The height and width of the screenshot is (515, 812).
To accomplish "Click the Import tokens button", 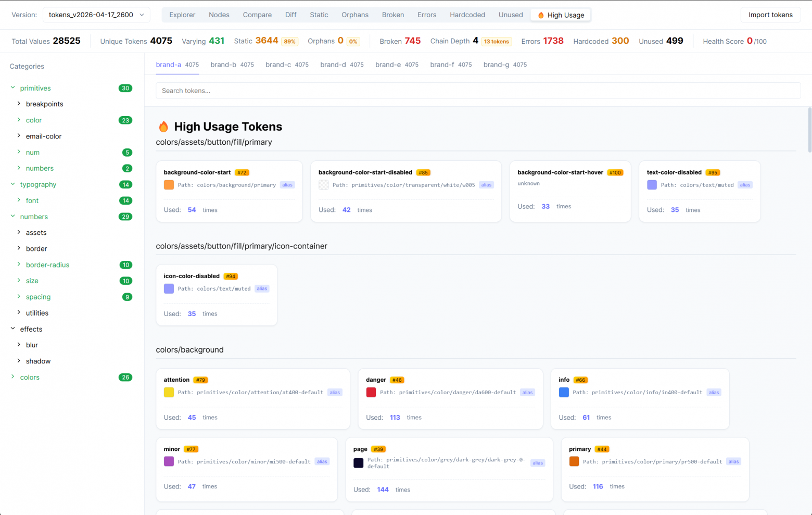I will pos(770,15).
